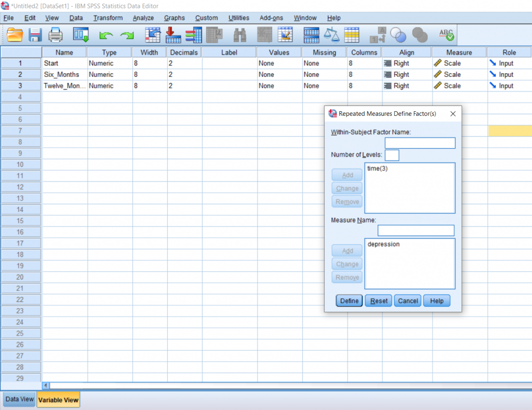Open the Type cell for Start variable
Image resolution: width=532 pixels, height=410 pixels.
click(109, 63)
